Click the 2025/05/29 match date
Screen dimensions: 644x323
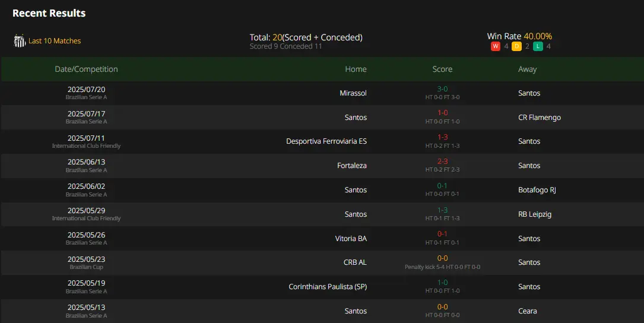86,210
